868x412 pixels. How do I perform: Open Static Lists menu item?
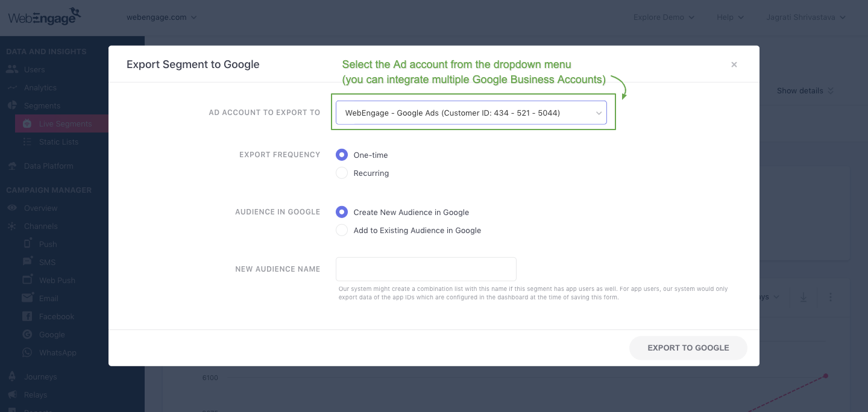59,142
